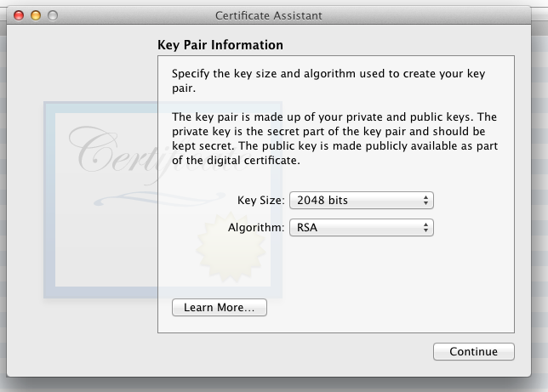Click Continue to proceed
This screenshot has width=548, height=392.
[473, 352]
